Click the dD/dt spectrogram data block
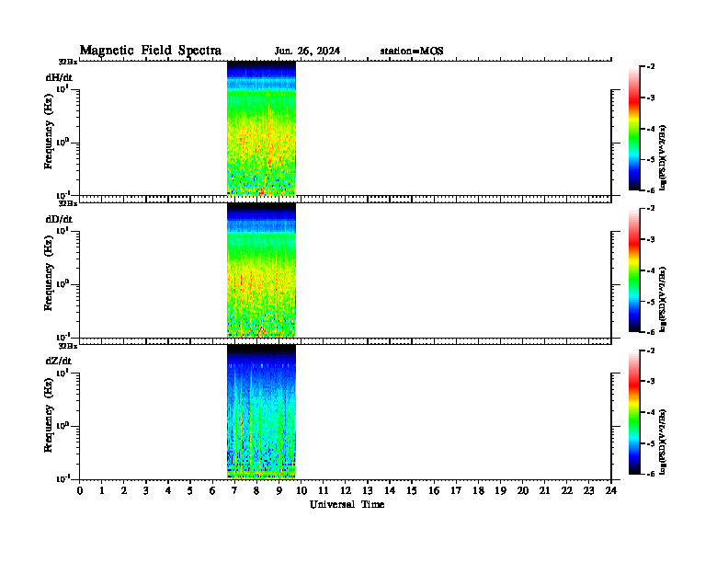Image resolution: width=728 pixels, height=563 pixels. (x=261, y=270)
